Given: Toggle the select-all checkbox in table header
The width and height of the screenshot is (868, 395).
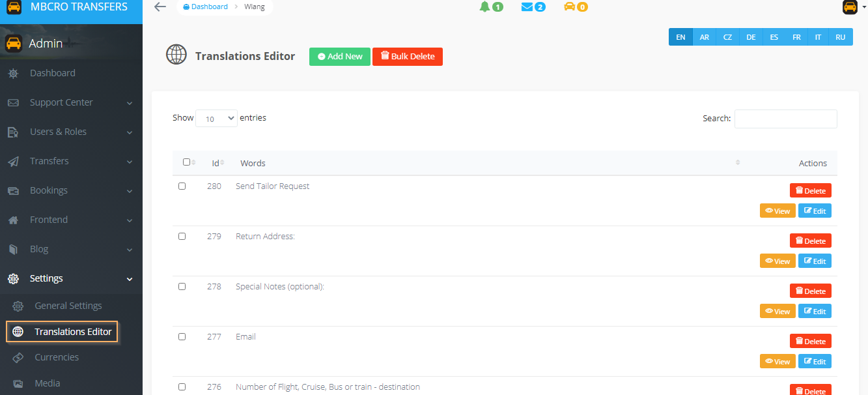Looking at the screenshot, I should (x=187, y=162).
